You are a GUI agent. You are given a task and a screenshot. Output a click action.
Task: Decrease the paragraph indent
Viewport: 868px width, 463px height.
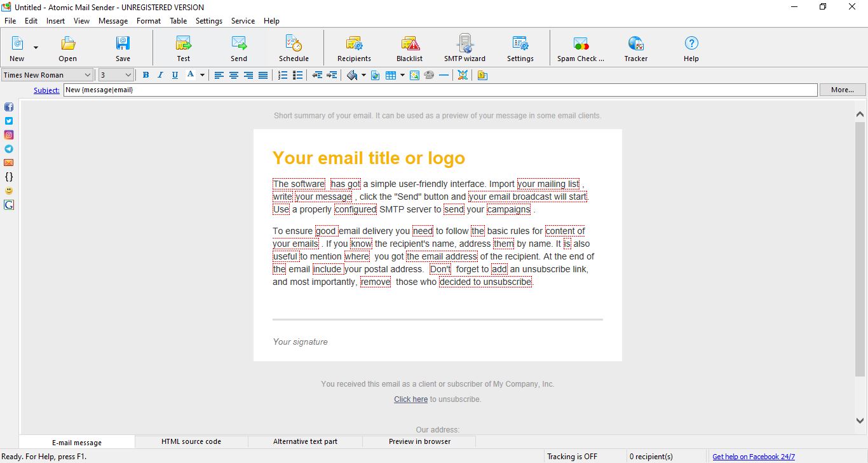coord(317,75)
